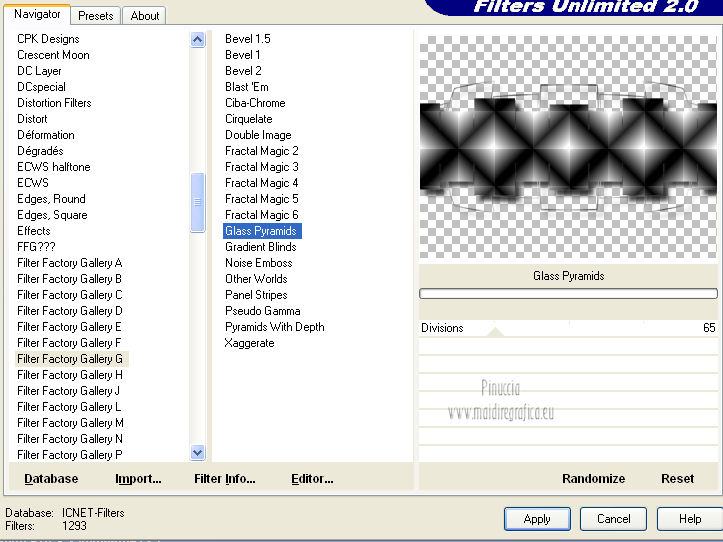The width and height of the screenshot is (723, 542).
Task: Click the Cancel button
Action: point(613,519)
